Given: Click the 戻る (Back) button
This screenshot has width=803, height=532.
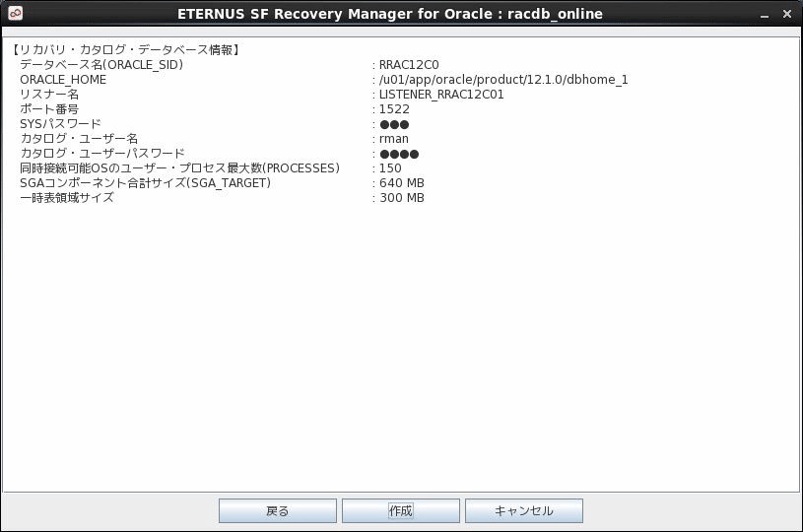Looking at the screenshot, I should (278, 510).
